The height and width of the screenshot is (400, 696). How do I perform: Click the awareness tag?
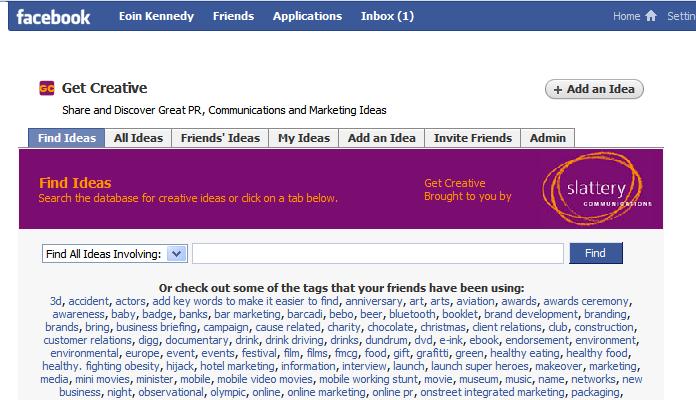[x=78, y=314]
